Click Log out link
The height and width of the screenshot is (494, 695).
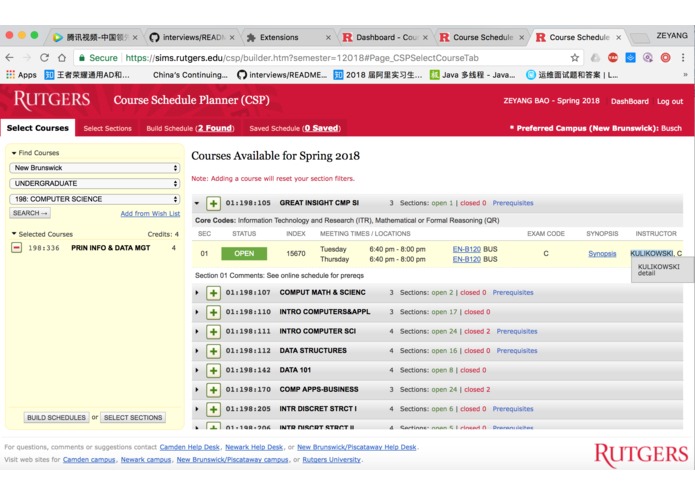(670, 101)
